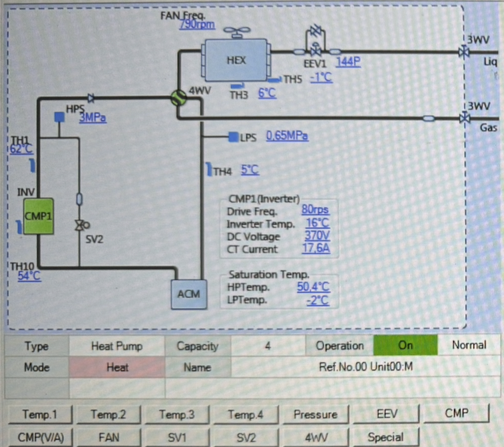Open the Temp.2 graph button
This screenshot has width=504, height=447.
click(x=109, y=414)
